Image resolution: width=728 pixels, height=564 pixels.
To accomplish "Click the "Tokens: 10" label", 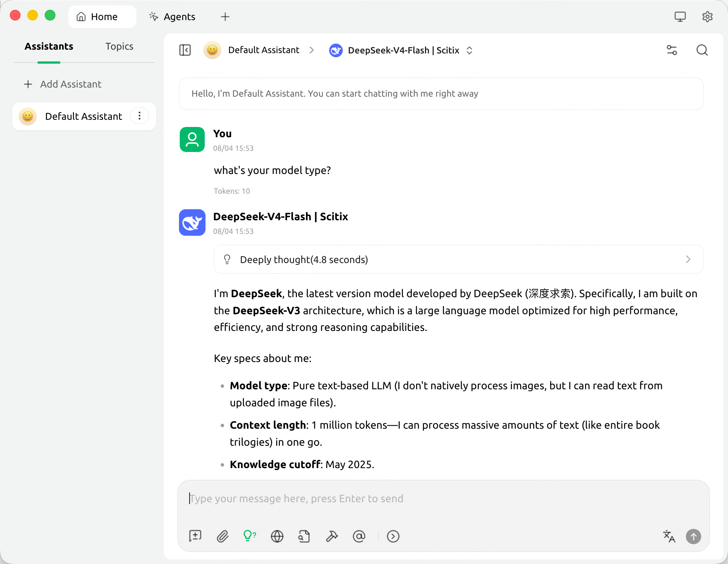I will (x=232, y=191).
